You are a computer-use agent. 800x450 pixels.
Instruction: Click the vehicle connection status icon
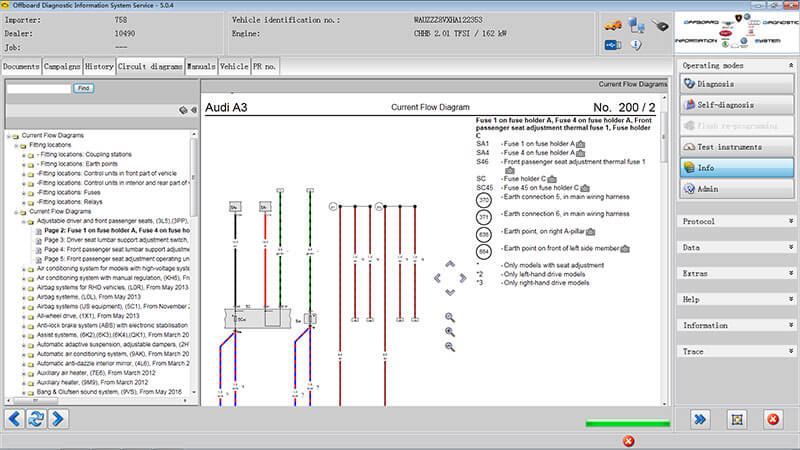pos(613,25)
